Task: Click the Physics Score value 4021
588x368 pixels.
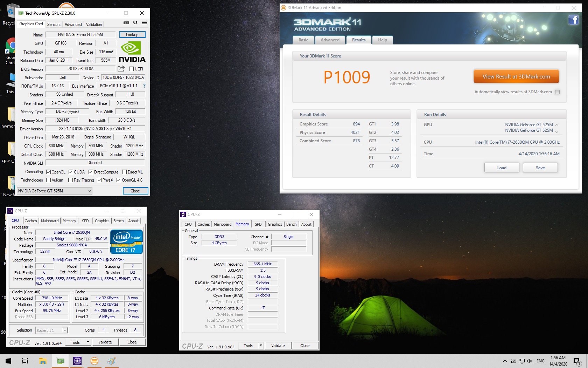Action: pyautogui.click(x=355, y=132)
